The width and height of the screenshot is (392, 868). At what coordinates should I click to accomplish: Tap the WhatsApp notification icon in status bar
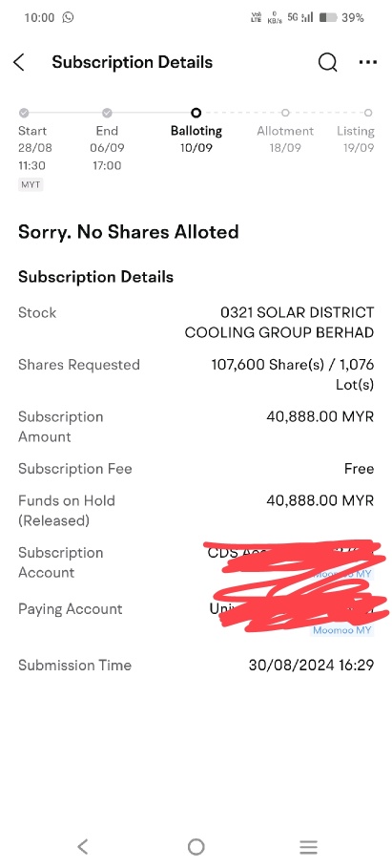coord(68,18)
